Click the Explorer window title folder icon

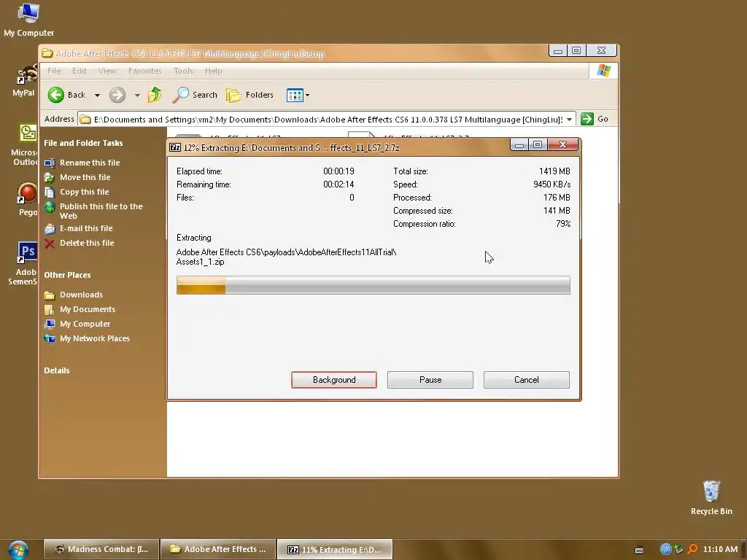point(47,53)
